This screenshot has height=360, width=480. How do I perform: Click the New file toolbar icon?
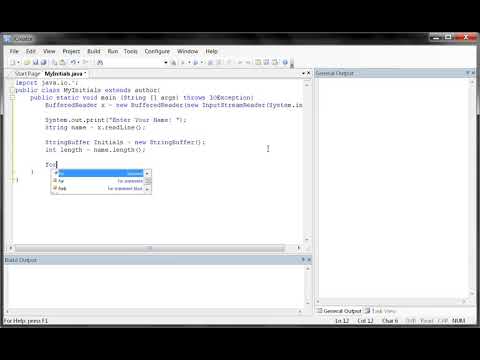coord(13,62)
